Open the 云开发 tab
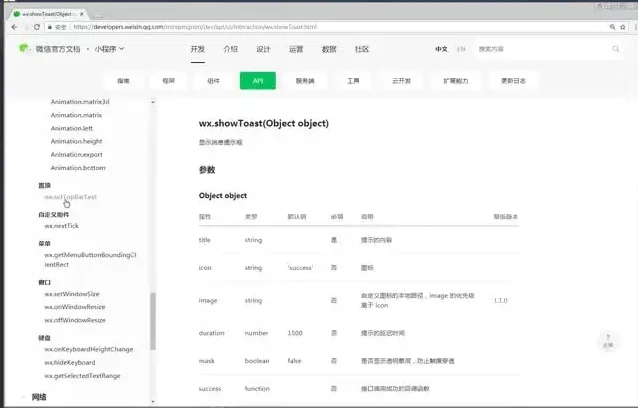Viewport: 638px width, 408px height. pyautogui.click(x=402, y=81)
